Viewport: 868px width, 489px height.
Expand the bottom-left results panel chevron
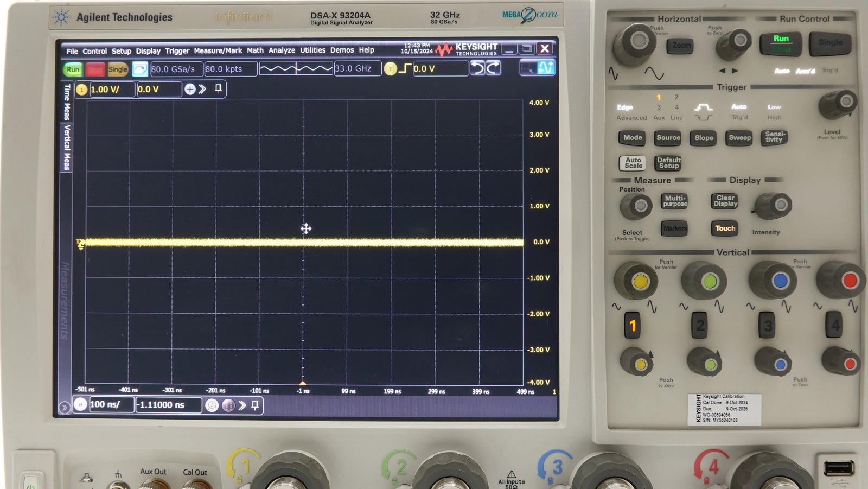pyautogui.click(x=64, y=407)
